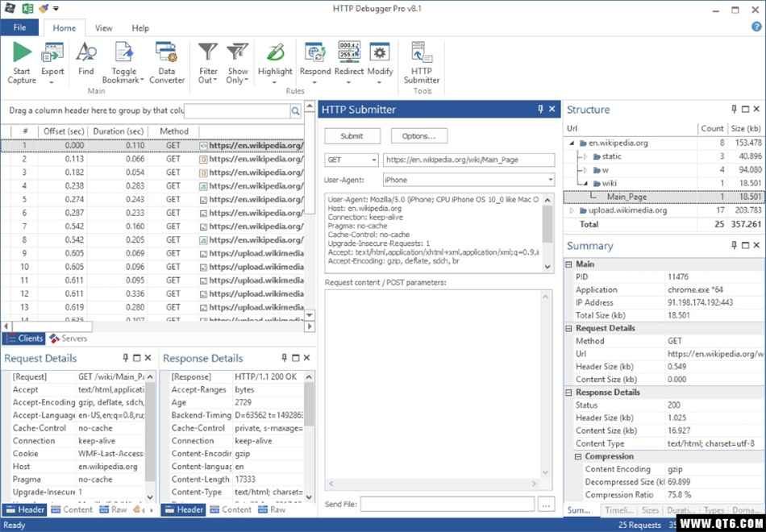Switch to the Help ribbon tab
The image size is (766, 532).
point(140,28)
